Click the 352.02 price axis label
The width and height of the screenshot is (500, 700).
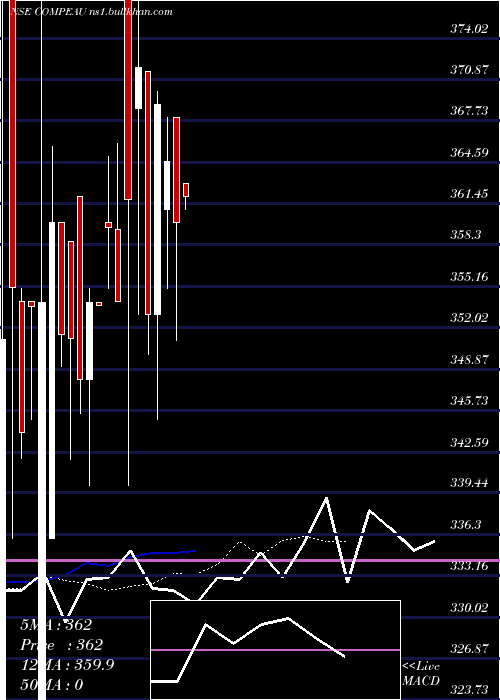[469, 318]
